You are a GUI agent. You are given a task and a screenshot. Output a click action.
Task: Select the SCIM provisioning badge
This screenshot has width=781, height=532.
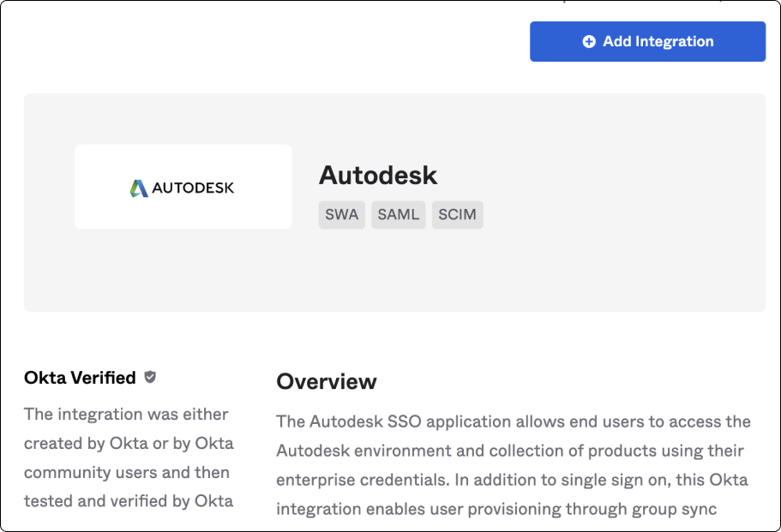[x=457, y=215]
